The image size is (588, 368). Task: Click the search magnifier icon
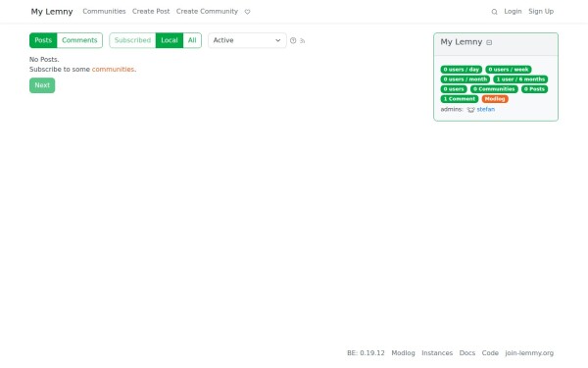pyautogui.click(x=494, y=12)
